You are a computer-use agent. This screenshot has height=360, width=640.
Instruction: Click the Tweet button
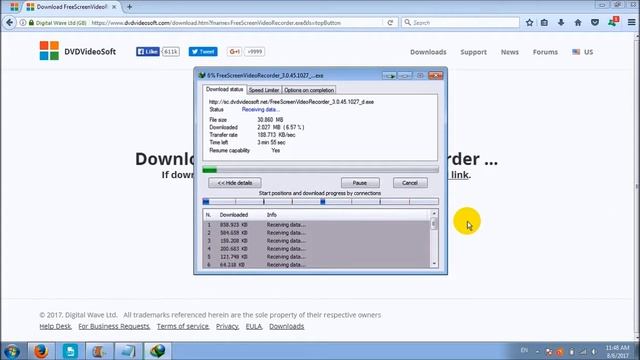pyautogui.click(x=203, y=51)
